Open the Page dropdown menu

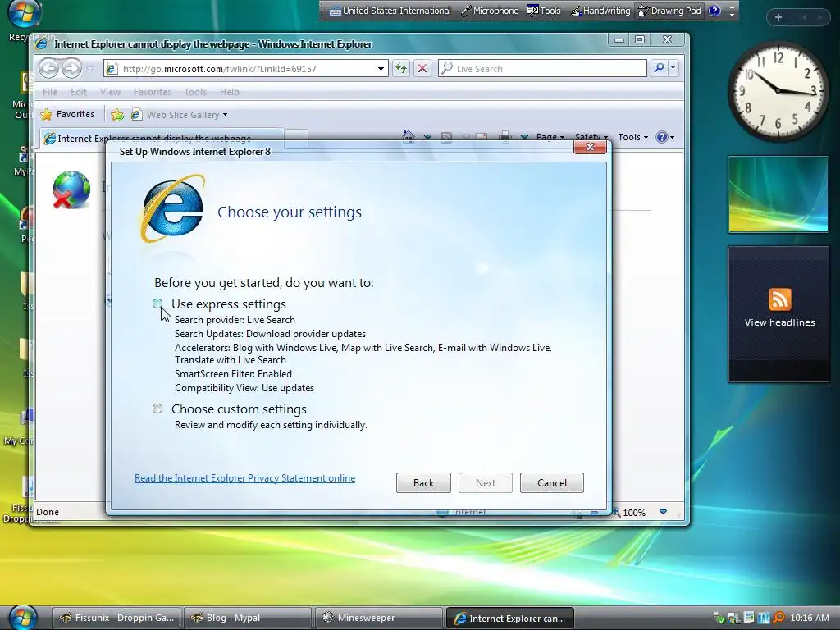(x=550, y=137)
